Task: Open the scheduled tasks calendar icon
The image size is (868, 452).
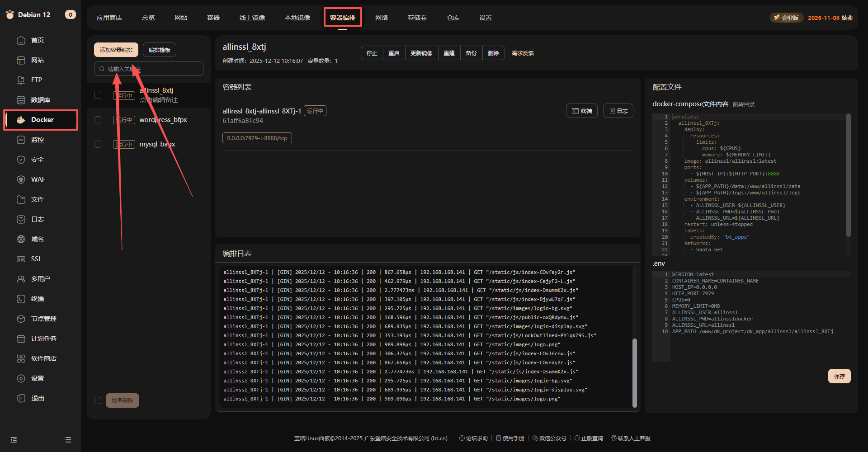Action: 21,339
